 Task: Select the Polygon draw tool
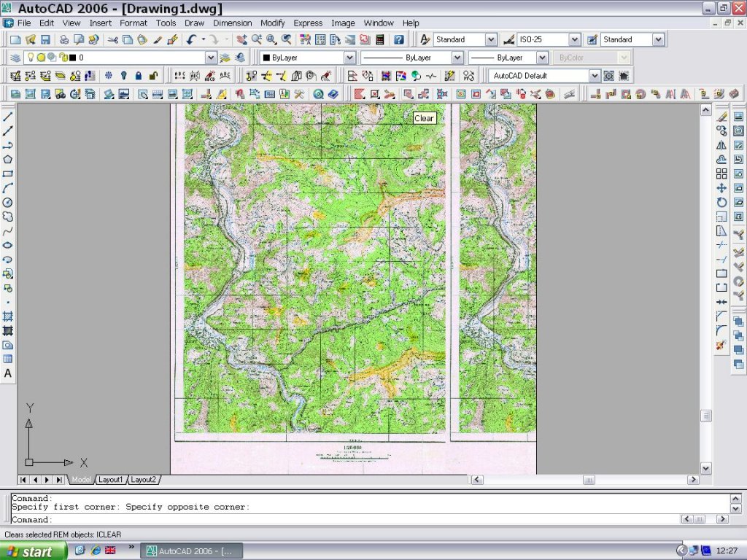click(8, 159)
